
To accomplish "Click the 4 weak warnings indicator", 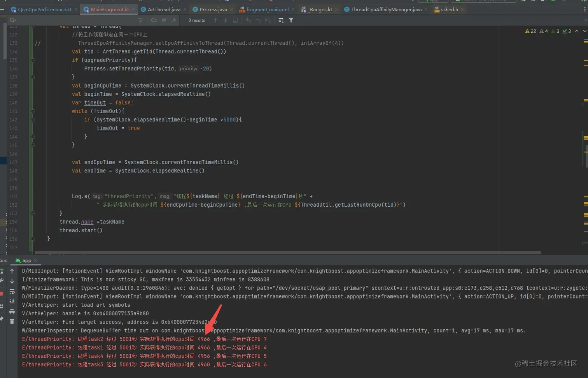I will [x=544, y=31].
